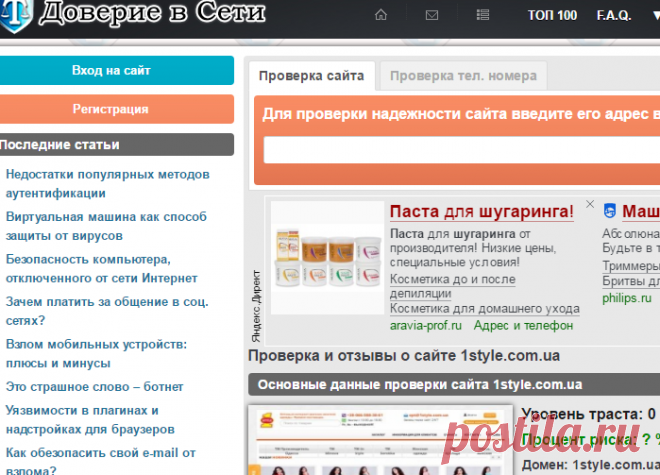Click Адрес и телефон ad link
660x475 pixels.
pos(523,326)
